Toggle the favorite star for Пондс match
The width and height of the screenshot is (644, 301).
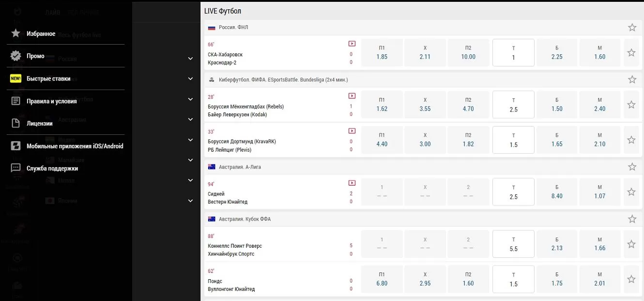click(x=631, y=279)
